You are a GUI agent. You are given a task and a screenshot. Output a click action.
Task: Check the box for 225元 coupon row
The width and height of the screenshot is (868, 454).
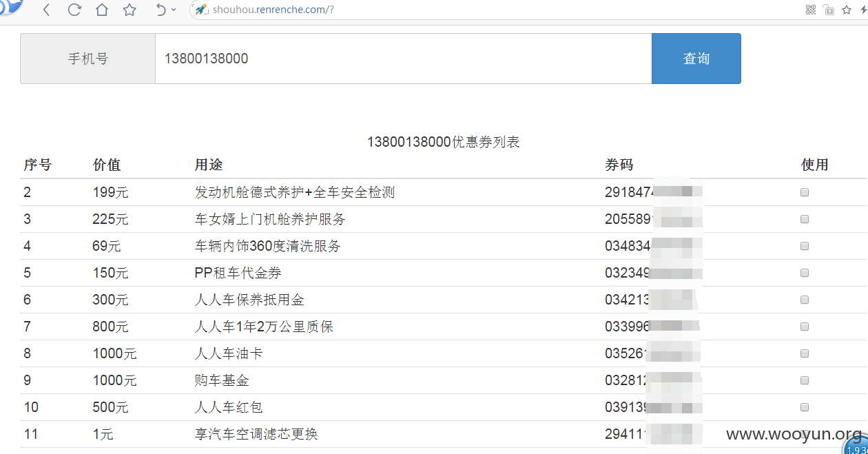click(x=805, y=219)
